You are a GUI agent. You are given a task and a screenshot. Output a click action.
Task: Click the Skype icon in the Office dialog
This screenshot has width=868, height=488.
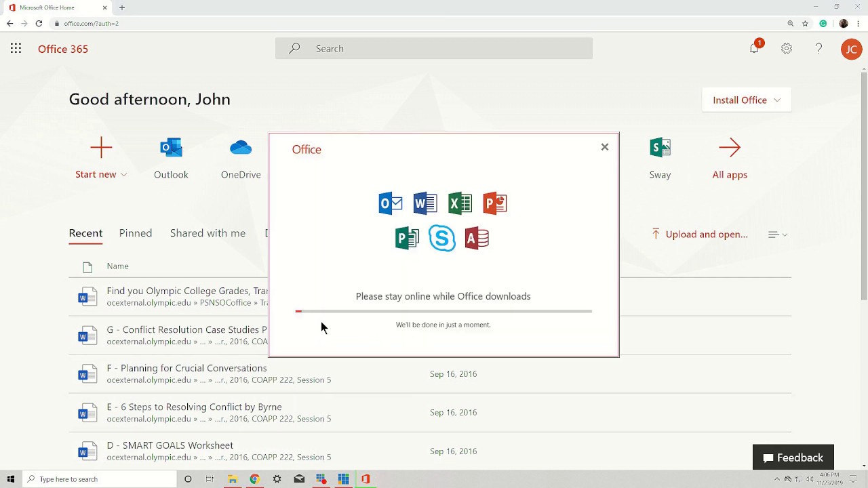pyautogui.click(x=442, y=239)
